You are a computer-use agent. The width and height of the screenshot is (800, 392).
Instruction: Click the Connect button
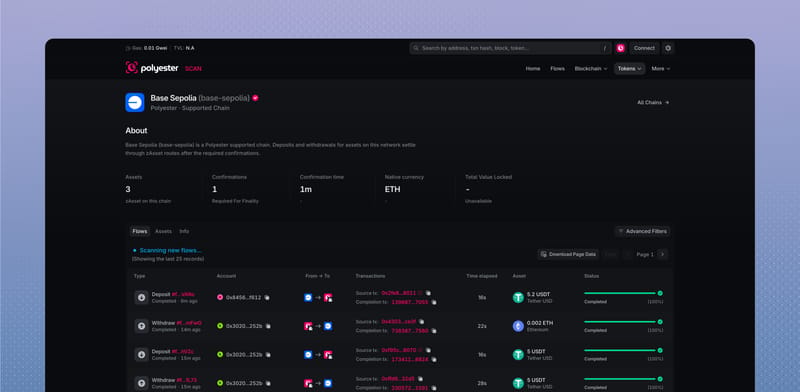tap(644, 48)
